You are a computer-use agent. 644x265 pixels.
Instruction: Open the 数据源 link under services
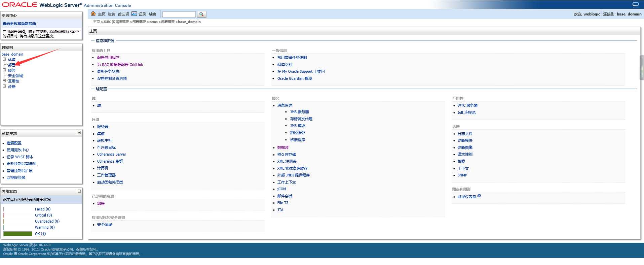(283, 147)
